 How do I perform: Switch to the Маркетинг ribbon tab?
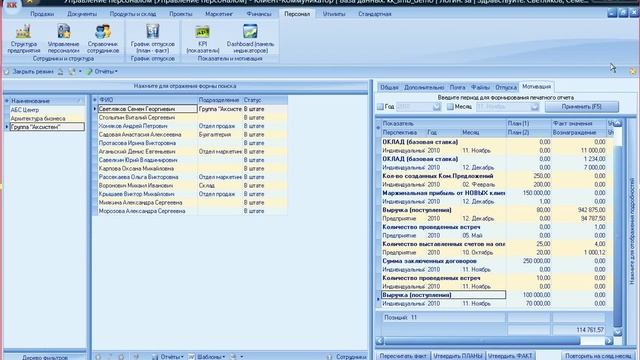click(x=219, y=14)
